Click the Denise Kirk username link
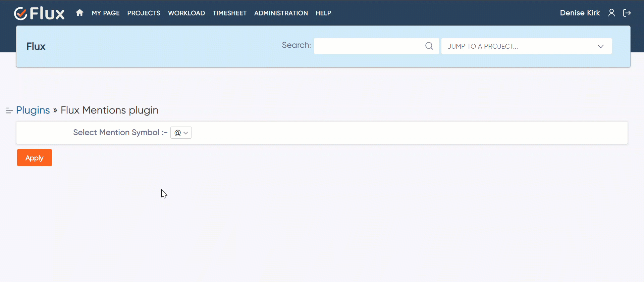This screenshot has width=644, height=282. [x=580, y=13]
